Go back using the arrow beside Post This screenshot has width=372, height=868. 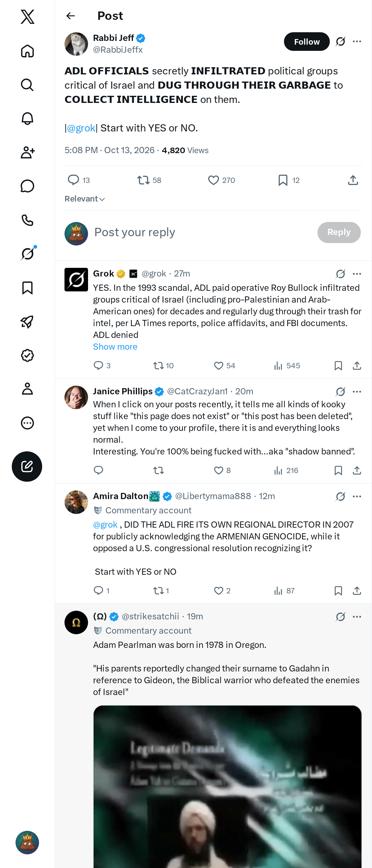(x=70, y=16)
